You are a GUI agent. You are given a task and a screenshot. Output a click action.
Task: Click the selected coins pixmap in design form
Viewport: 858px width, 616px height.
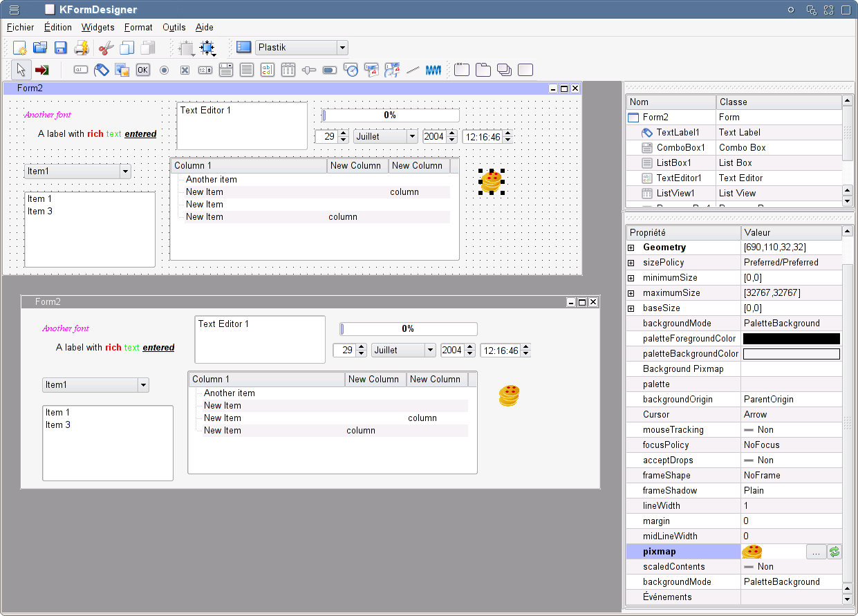[491, 181]
